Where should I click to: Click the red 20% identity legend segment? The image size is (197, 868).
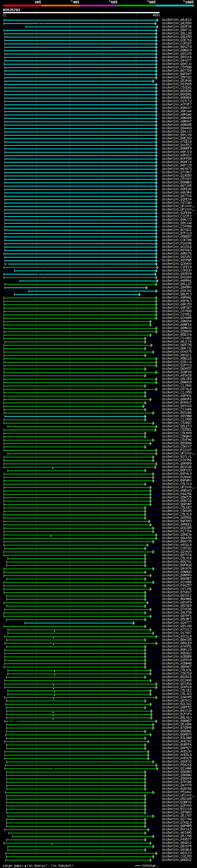[22, 6]
